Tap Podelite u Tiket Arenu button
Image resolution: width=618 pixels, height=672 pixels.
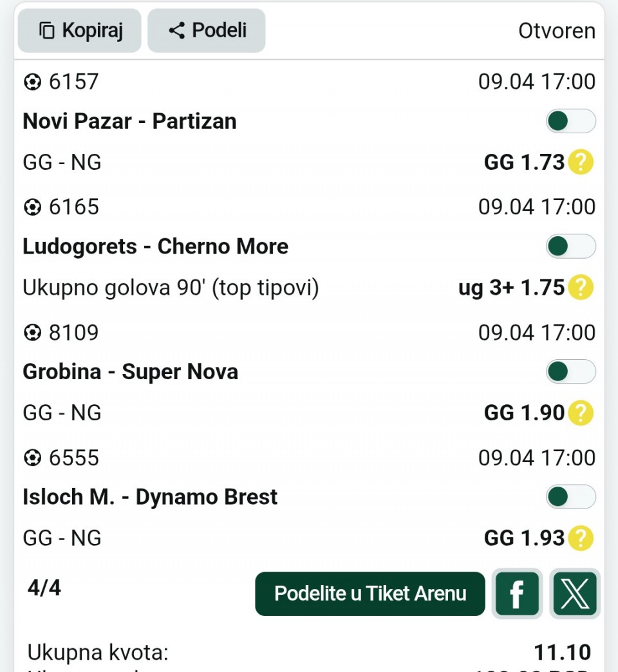[x=370, y=593]
